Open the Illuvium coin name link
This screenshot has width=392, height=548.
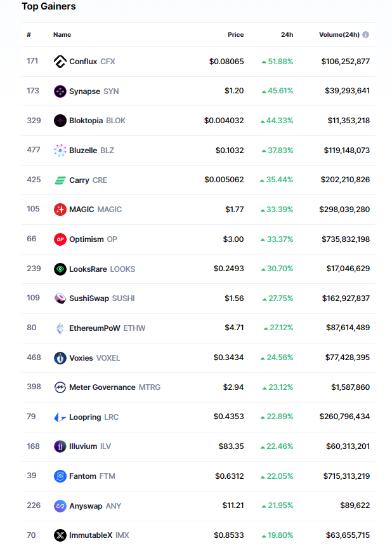coord(83,446)
